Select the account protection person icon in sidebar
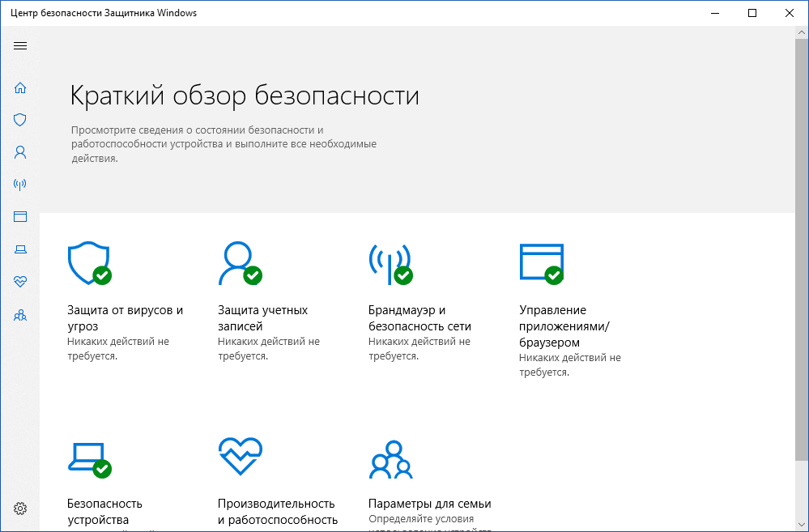809x532 pixels. click(x=19, y=152)
